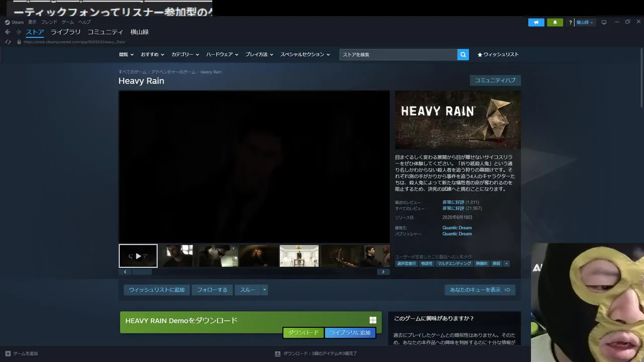Select the 選択型進行 tag
Screen dimensions: 644x362
pos(407,263)
